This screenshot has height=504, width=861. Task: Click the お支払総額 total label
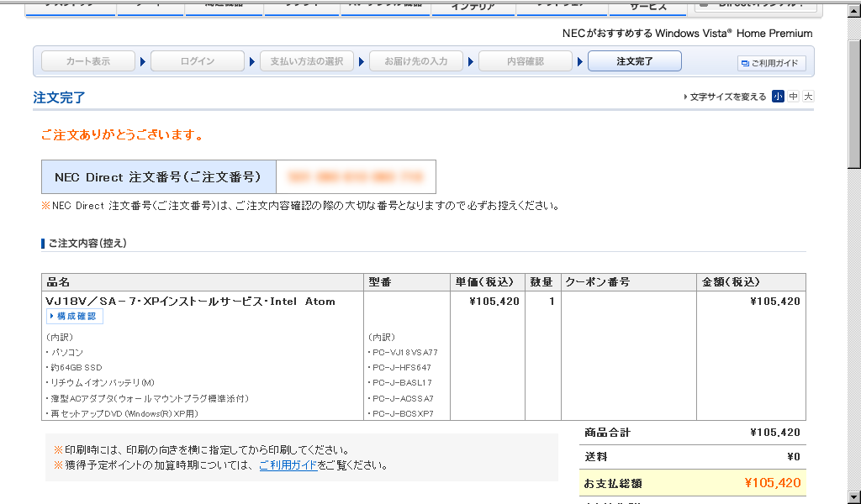pyautogui.click(x=613, y=484)
